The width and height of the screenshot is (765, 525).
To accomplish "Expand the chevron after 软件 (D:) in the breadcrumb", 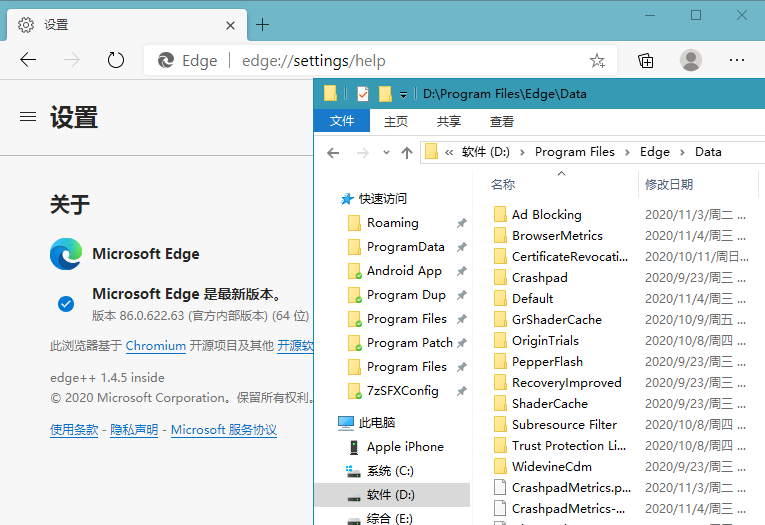I will click(523, 153).
